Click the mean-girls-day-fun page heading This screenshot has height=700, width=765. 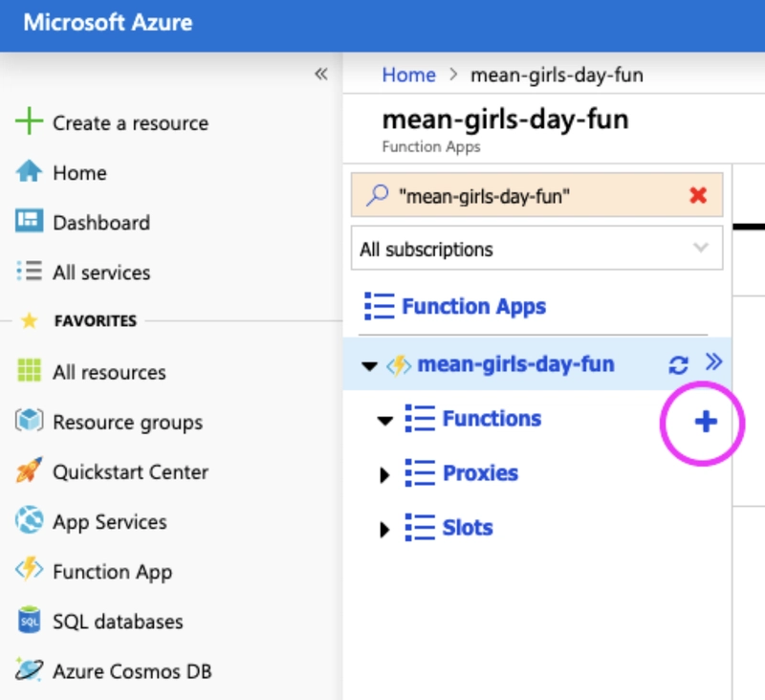[505, 120]
